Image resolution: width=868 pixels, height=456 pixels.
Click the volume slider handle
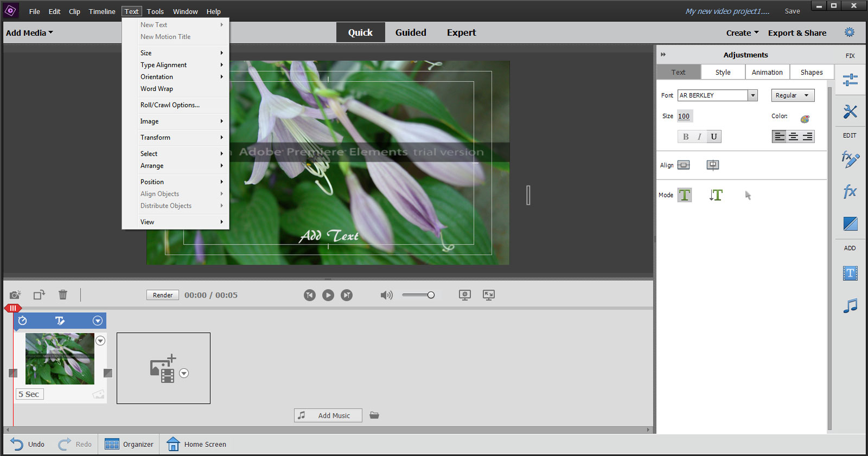pos(431,295)
